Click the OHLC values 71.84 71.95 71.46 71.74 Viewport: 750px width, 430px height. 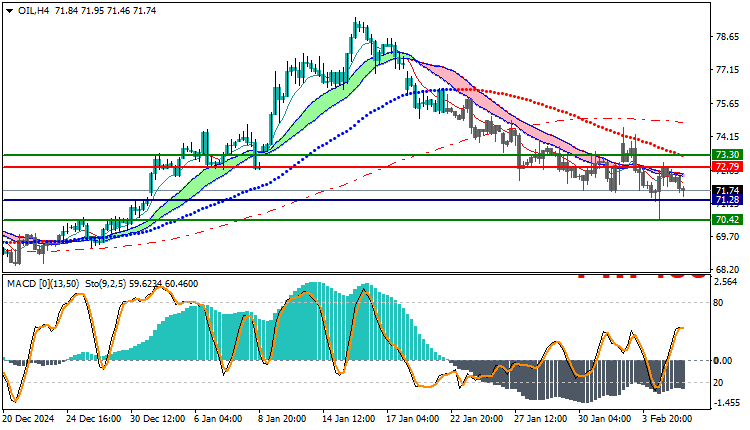point(106,11)
